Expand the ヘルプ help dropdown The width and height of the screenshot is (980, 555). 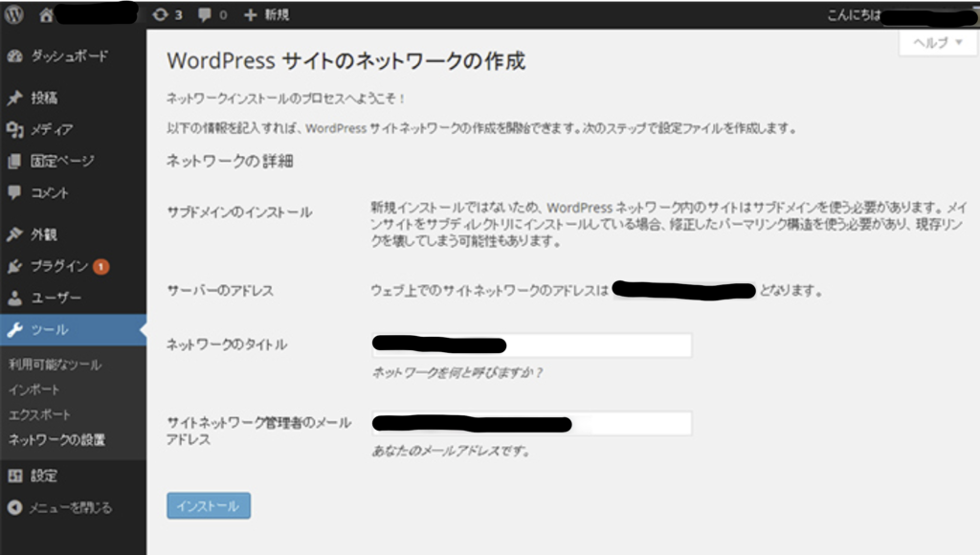click(x=938, y=42)
